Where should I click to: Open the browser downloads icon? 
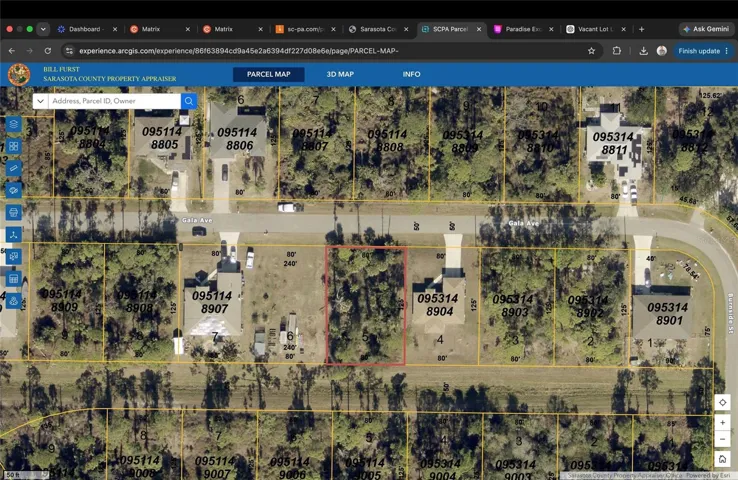click(x=643, y=51)
